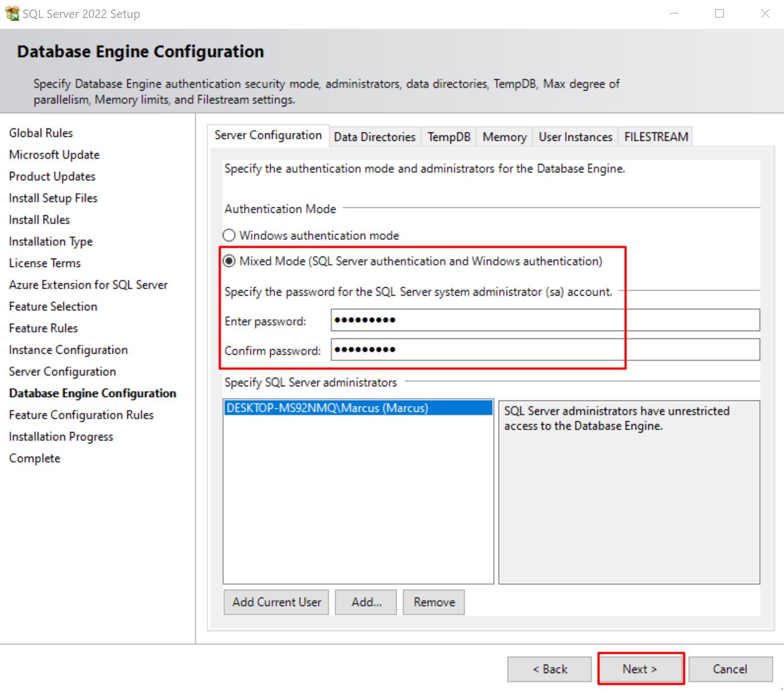The image size is (784, 691).
Task: Maximize the SQL Server Setup window
Action: 719,14
